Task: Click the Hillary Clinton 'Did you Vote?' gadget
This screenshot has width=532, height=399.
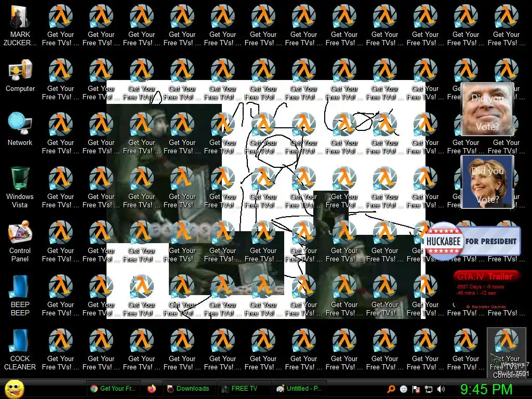Action: pyautogui.click(x=487, y=182)
